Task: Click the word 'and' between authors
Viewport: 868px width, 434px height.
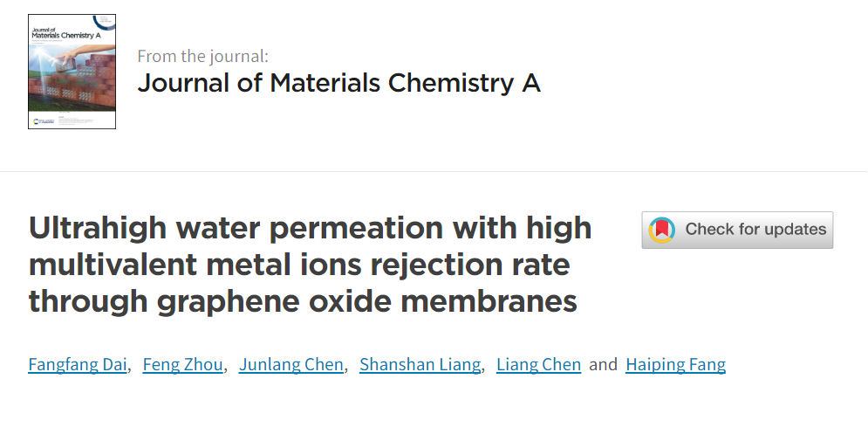Action: 603,364
